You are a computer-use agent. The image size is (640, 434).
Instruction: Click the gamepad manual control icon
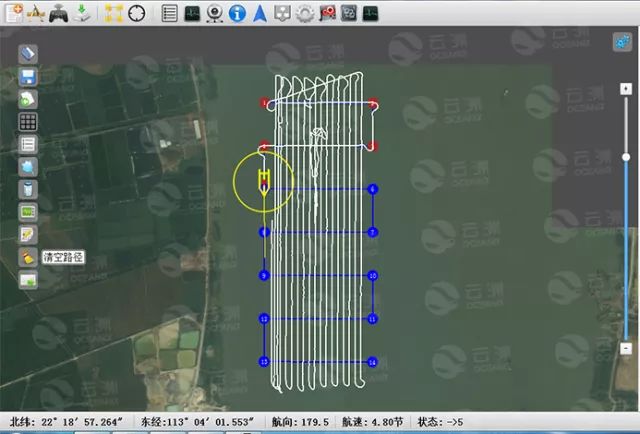(59, 13)
